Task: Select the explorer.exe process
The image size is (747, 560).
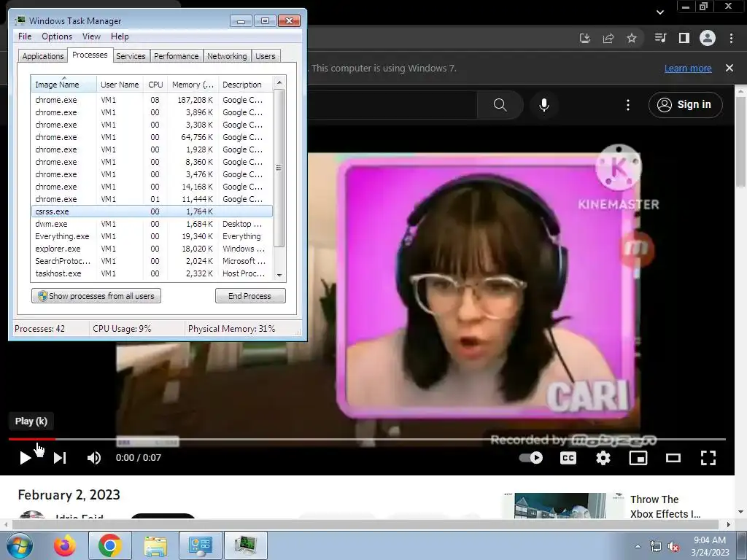Action: tap(152, 249)
